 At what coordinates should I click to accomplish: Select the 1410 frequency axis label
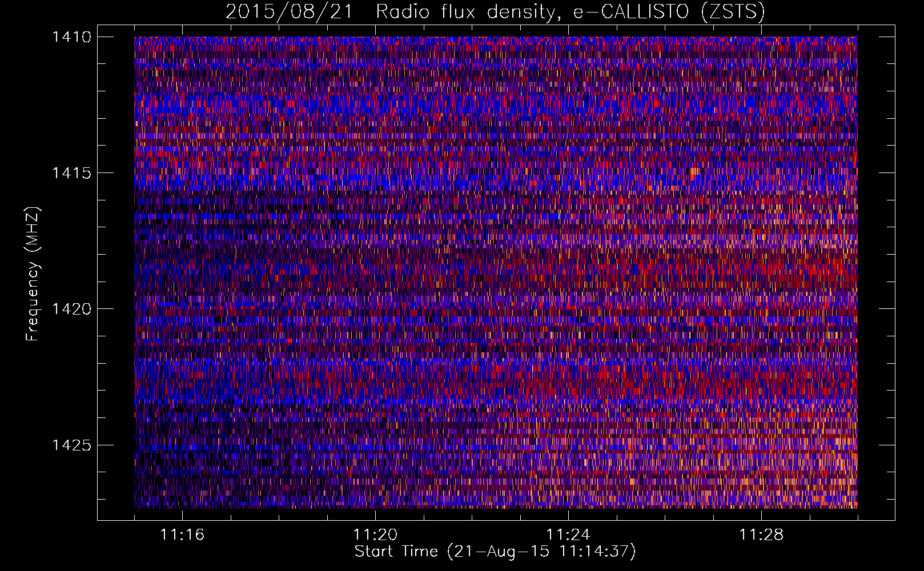point(71,37)
